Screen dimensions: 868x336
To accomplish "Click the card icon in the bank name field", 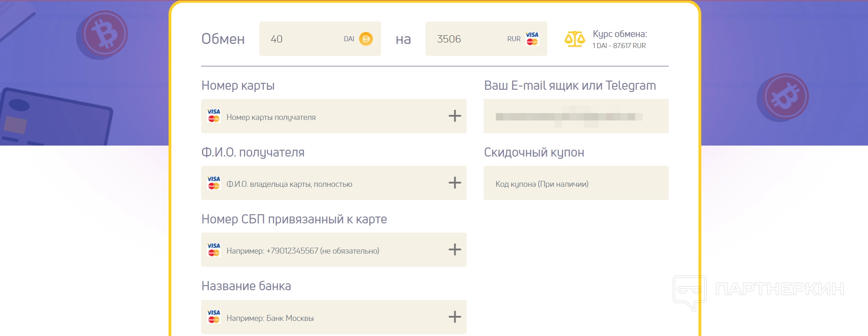I will 214,317.
